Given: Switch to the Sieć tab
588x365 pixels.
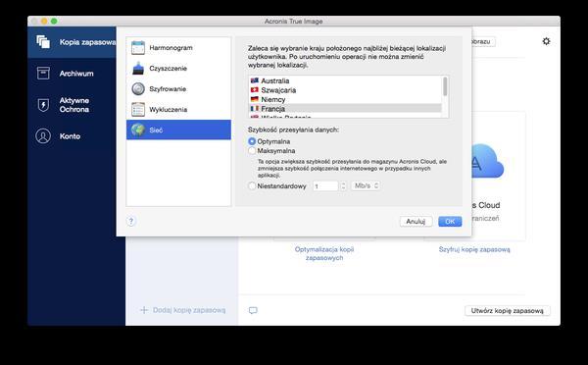Looking at the screenshot, I should pyautogui.click(x=178, y=130).
